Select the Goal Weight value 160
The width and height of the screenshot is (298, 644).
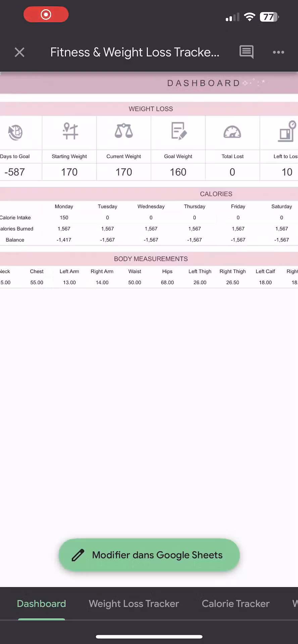tap(178, 172)
